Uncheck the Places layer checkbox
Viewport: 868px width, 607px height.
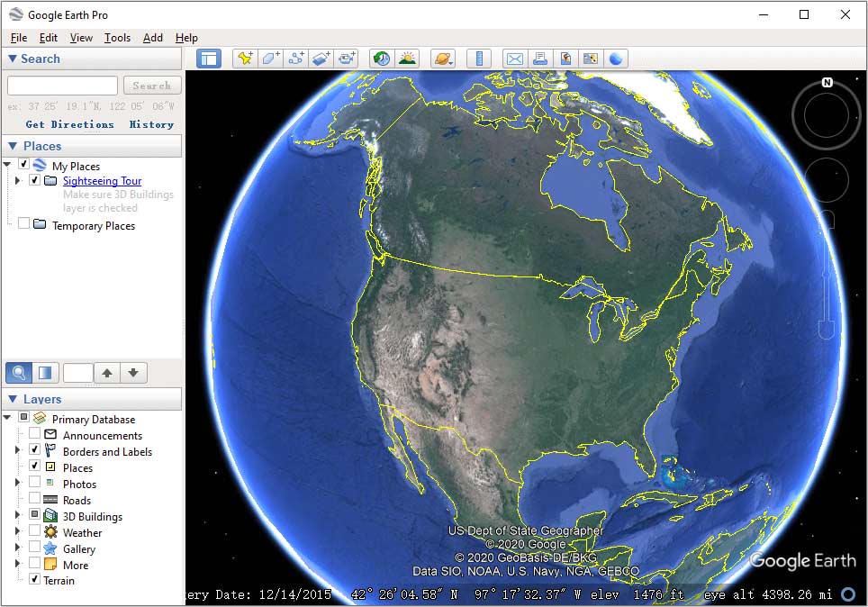click(34, 466)
